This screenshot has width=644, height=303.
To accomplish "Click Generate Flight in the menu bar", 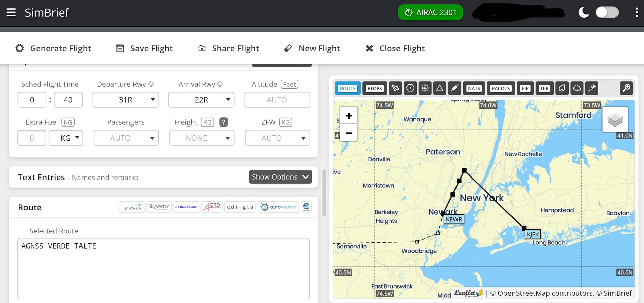I will (53, 48).
